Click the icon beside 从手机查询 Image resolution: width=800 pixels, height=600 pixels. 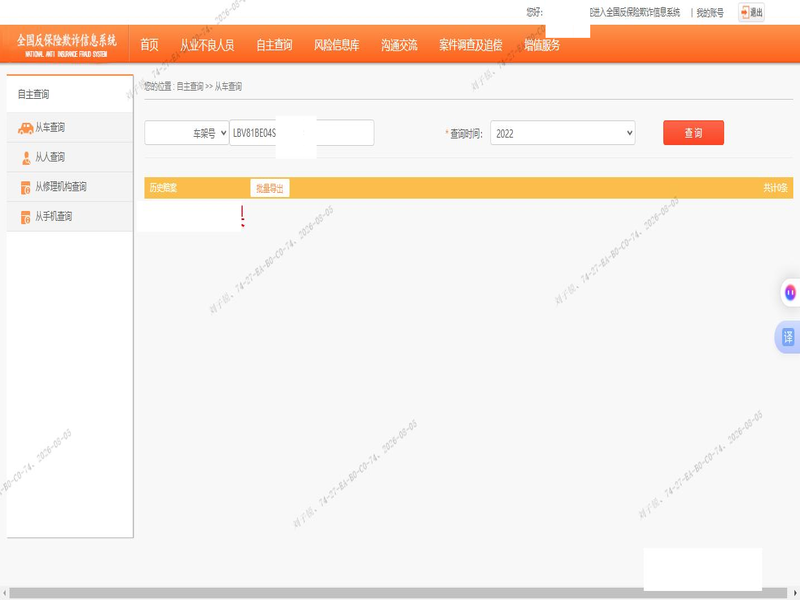26,217
